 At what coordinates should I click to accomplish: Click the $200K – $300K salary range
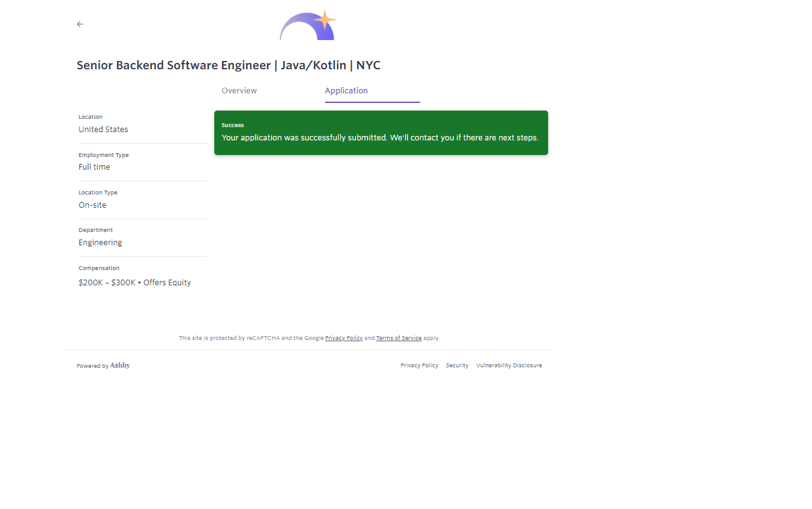[107, 283]
